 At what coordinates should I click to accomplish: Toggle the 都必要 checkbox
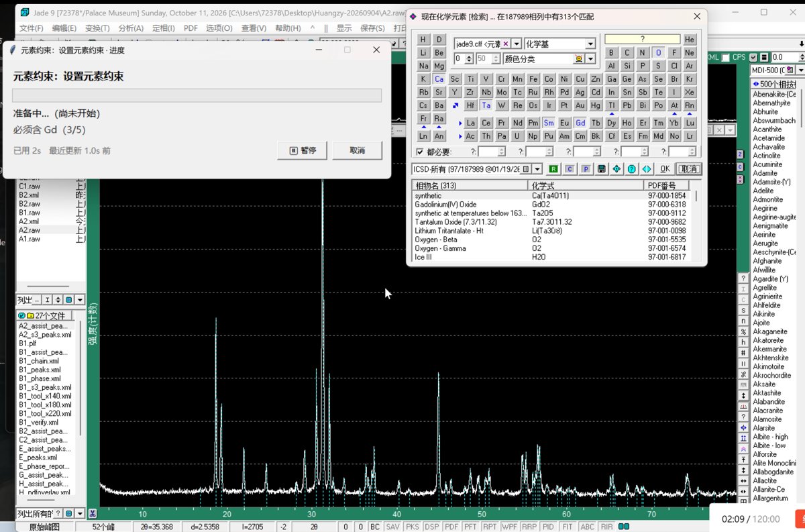[x=420, y=152]
